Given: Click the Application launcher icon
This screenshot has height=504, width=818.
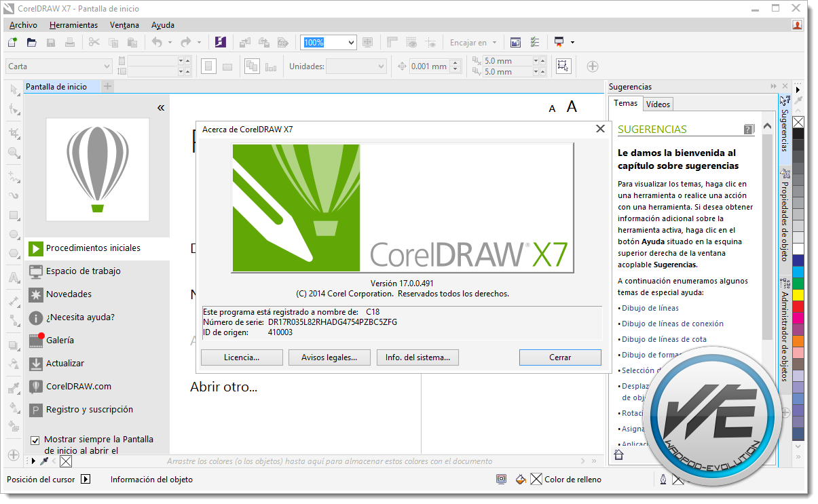Looking at the screenshot, I should (559, 42).
